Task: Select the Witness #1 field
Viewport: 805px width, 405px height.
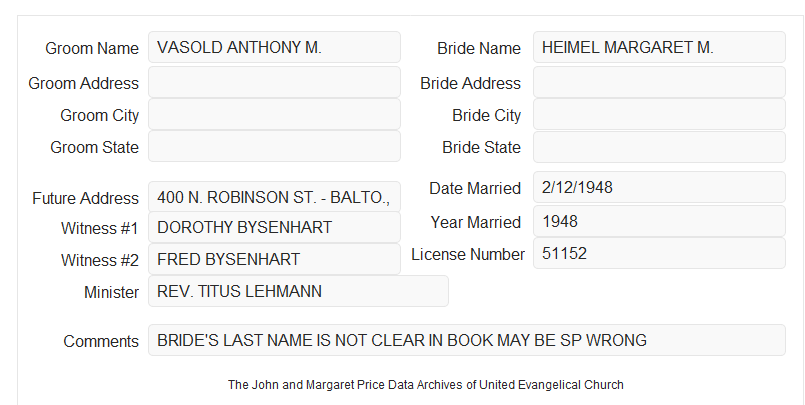Action: point(274,227)
